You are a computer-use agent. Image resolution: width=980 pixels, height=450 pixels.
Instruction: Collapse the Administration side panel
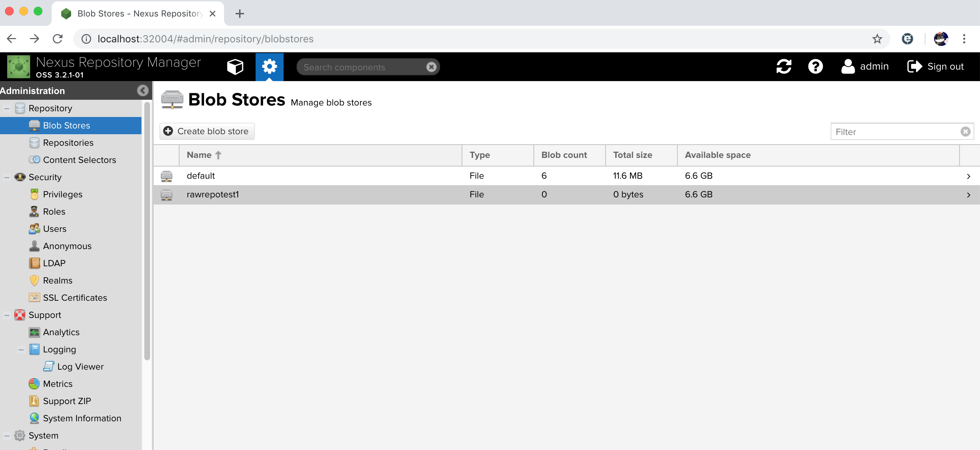click(x=143, y=90)
